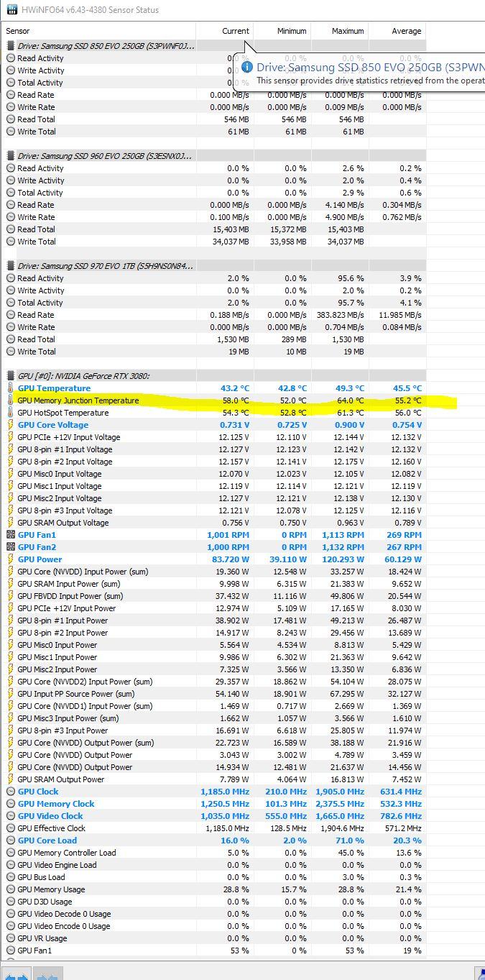Click the drive icon of the Samsung SSD 960 EVO group
Viewport: 485px width, 980px height.
(11, 156)
